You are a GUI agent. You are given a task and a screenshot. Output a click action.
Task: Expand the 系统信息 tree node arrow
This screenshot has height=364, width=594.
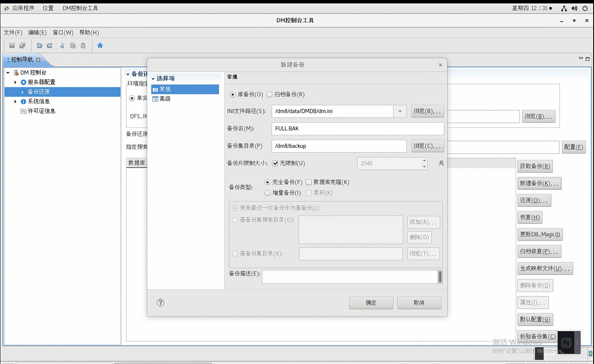pos(16,102)
